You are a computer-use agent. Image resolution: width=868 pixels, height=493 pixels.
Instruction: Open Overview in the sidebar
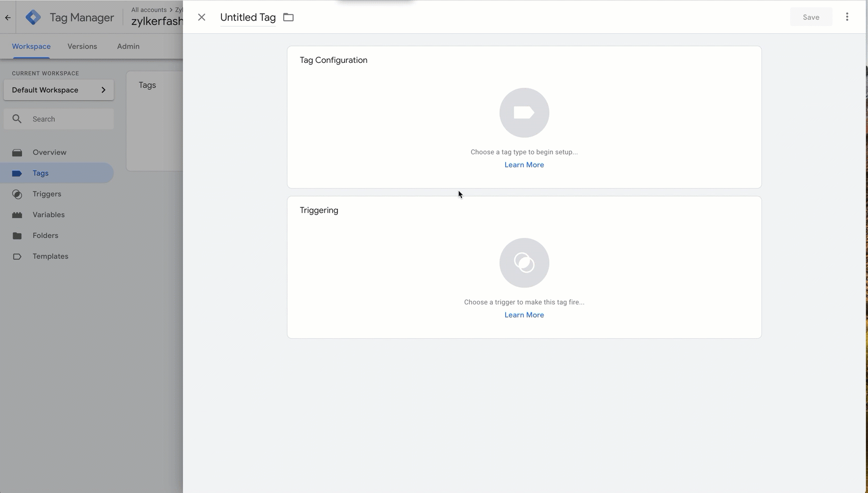click(57, 152)
